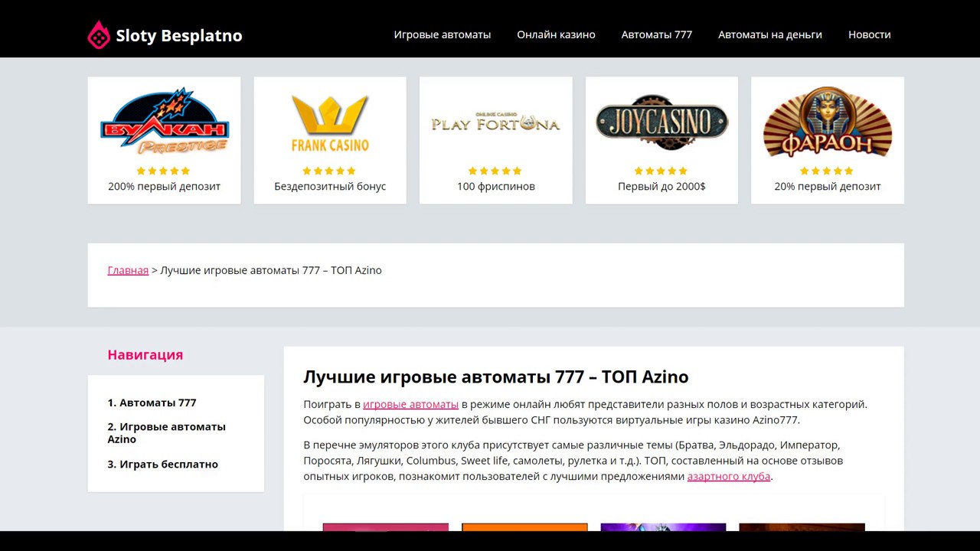The image size is (980, 551).
Task: Click the 200% первый депозит text
Action: (x=164, y=187)
